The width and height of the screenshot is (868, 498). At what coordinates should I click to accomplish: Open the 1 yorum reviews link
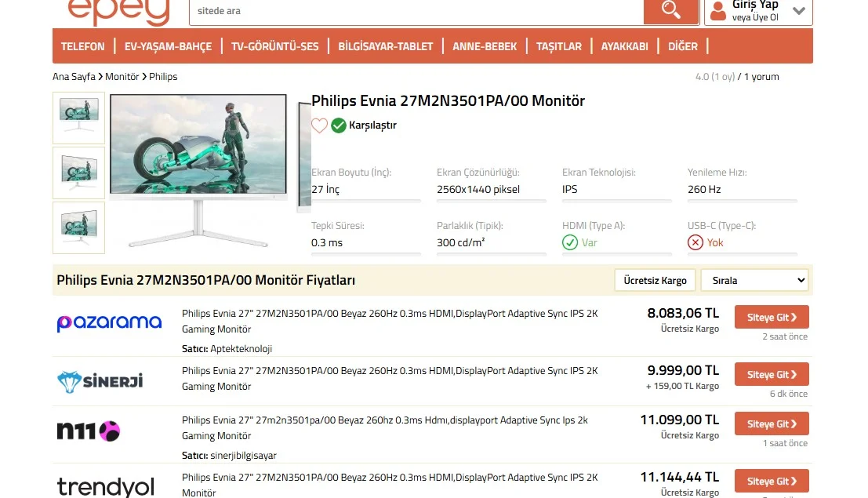pyautogui.click(x=761, y=76)
